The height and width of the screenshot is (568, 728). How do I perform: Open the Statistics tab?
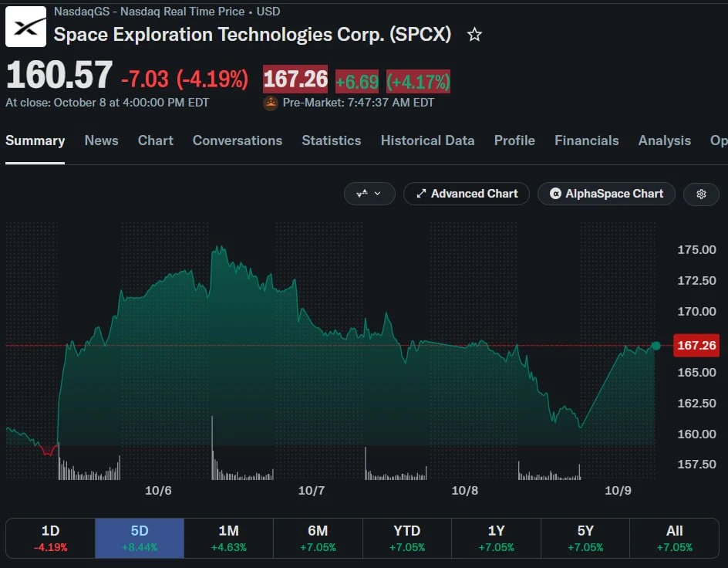[x=332, y=140]
